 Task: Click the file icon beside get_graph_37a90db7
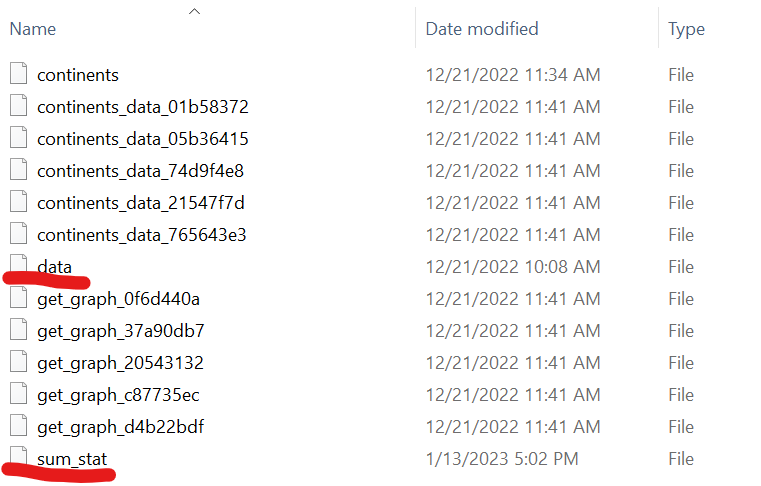19,330
